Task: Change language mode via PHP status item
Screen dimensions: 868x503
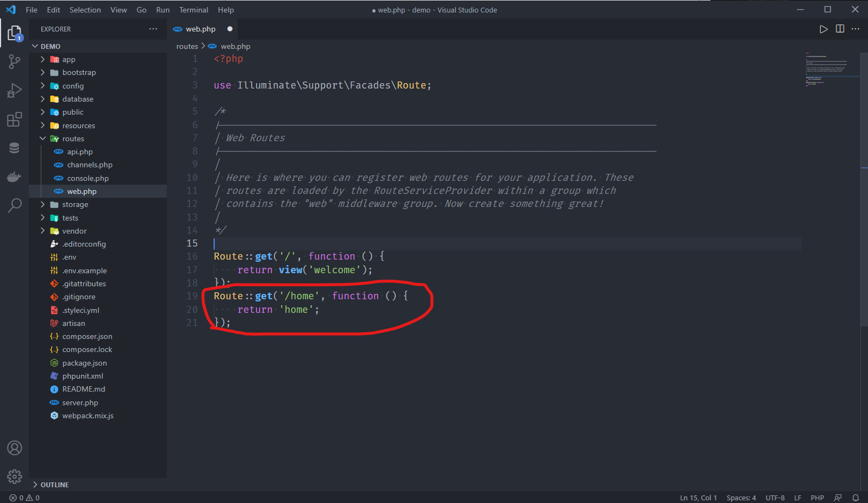Action: pos(817,498)
